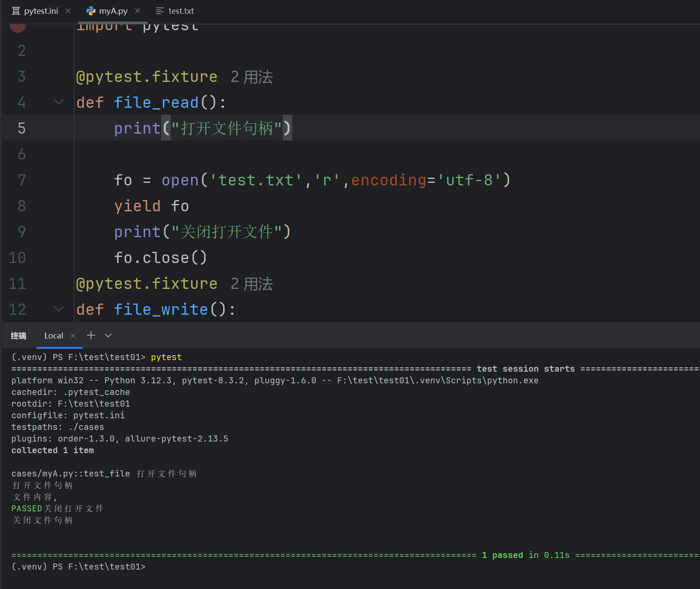Viewport: 700px width, 589px height.
Task: Click line number 7 in the gutter
Action: click(x=22, y=180)
